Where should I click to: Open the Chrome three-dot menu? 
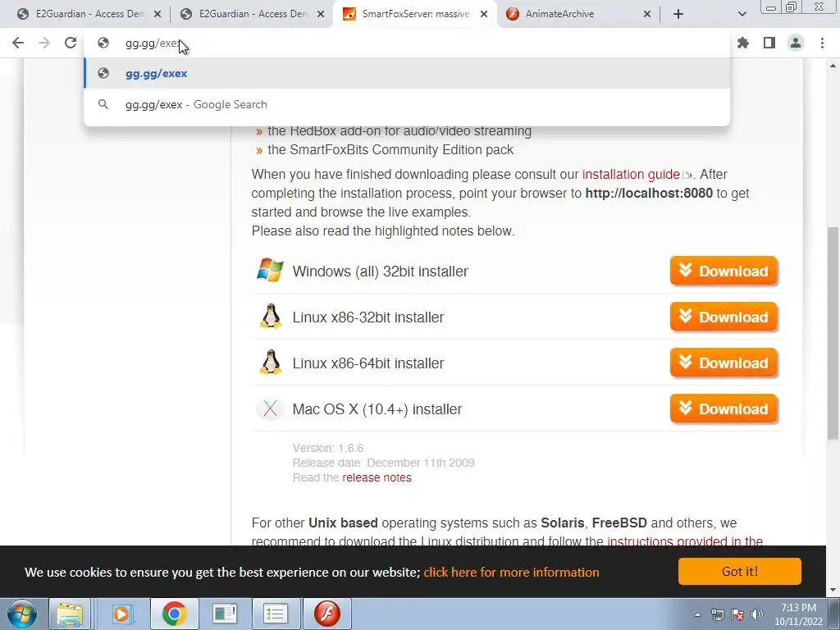pyautogui.click(x=822, y=43)
